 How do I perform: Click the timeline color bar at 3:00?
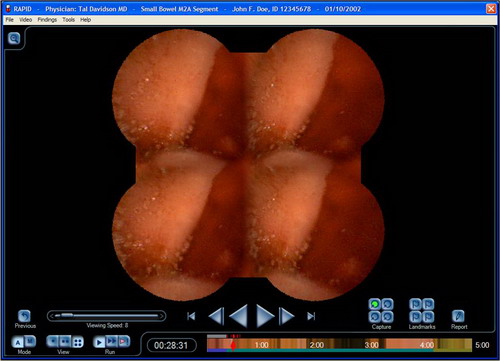pos(371,345)
